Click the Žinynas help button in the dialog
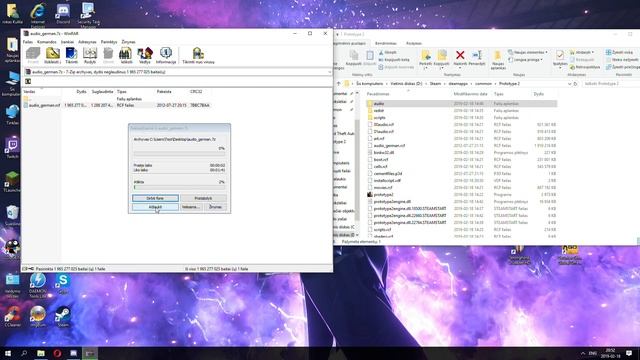The height and width of the screenshot is (360, 640). pyautogui.click(x=215, y=207)
